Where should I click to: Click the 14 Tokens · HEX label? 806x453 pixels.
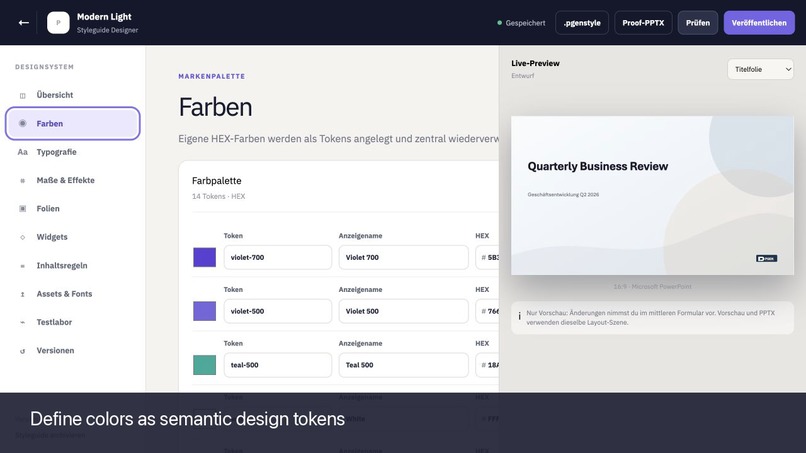point(218,196)
